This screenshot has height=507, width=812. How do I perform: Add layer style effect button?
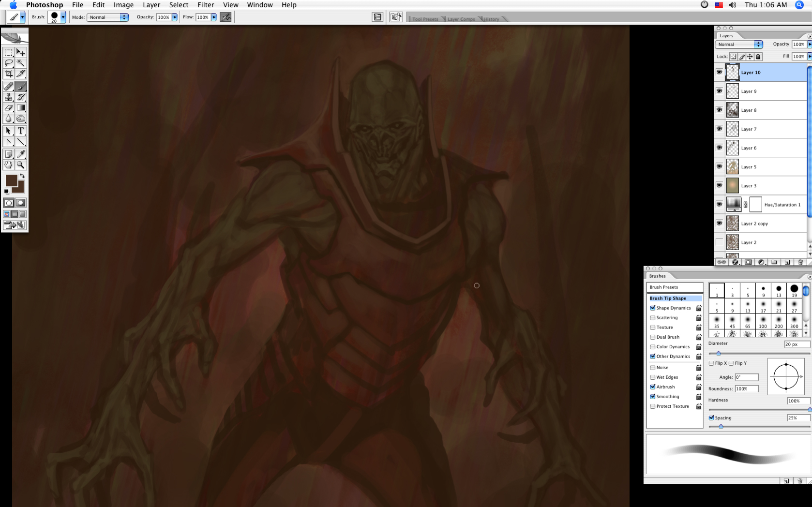coord(735,262)
